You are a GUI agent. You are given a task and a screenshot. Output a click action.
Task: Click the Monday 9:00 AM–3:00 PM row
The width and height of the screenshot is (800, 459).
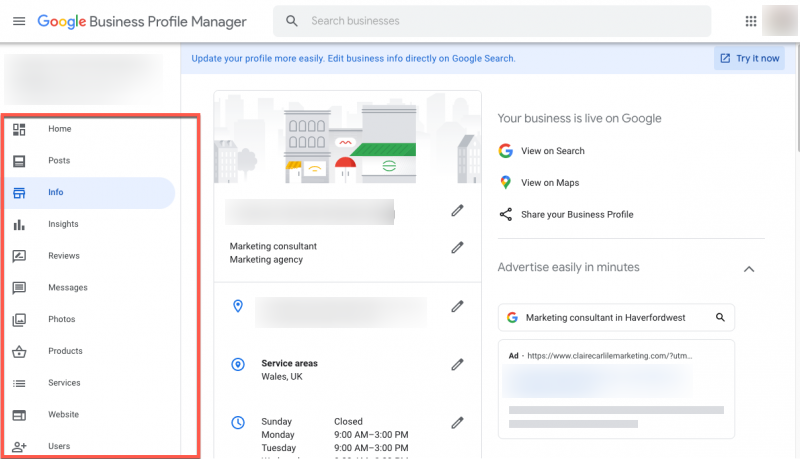(x=335, y=435)
